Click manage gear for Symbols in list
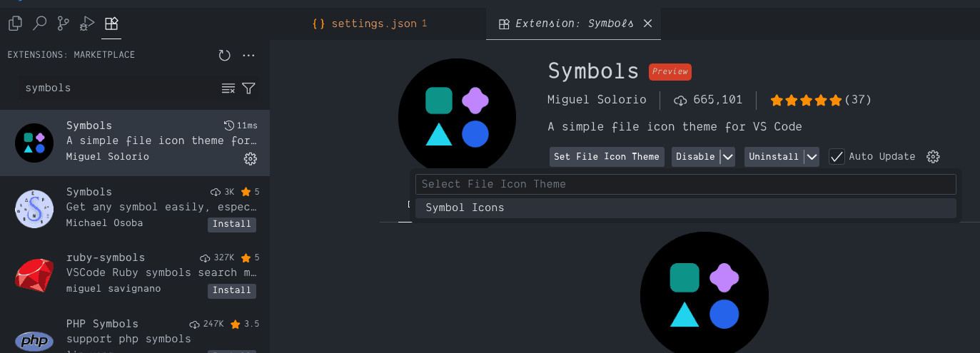Image resolution: width=980 pixels, height=353 pixels. pyautogui.click(x=250, y=159)
